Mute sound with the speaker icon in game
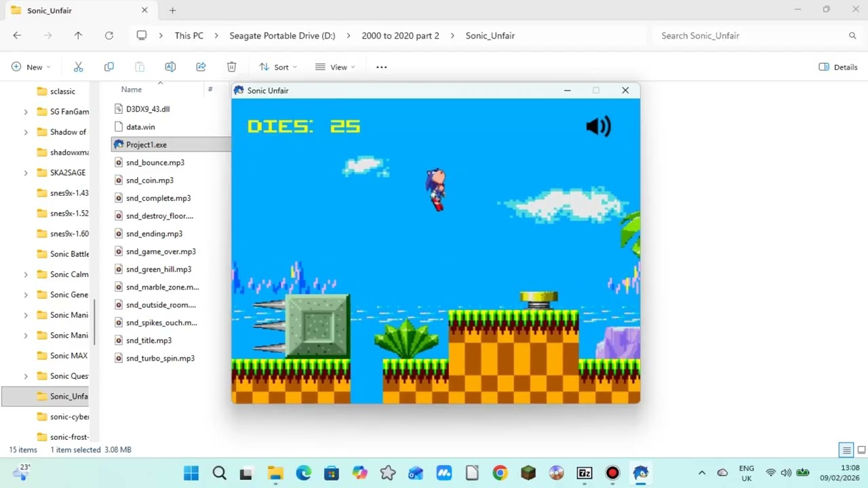Viewport: 868px width, 488px height. point(598,126)
